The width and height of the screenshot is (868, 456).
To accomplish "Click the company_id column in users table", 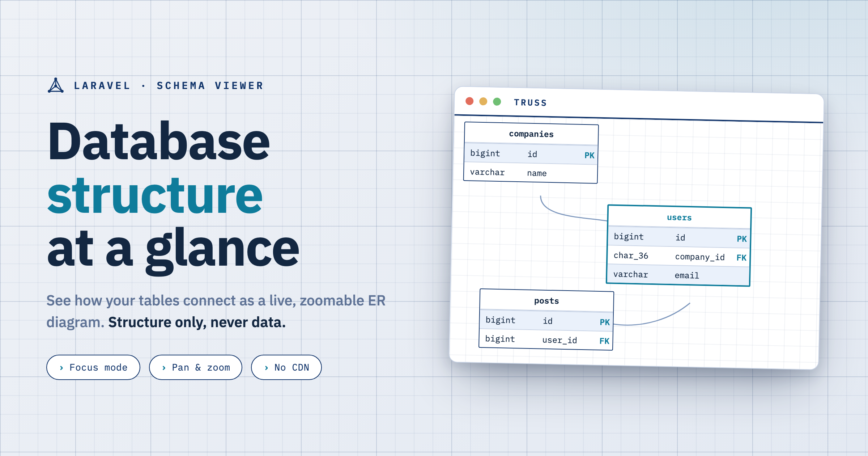I will point(700,257).
